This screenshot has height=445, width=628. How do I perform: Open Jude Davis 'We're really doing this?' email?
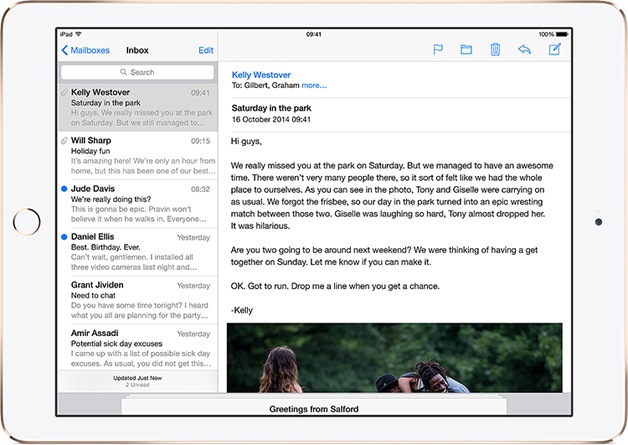[x=138, y=204]
